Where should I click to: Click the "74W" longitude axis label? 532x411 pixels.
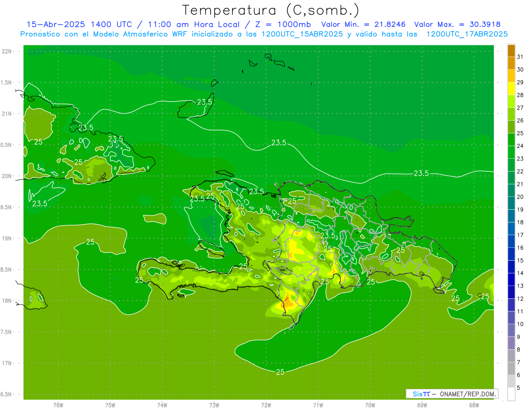[162, 405]
